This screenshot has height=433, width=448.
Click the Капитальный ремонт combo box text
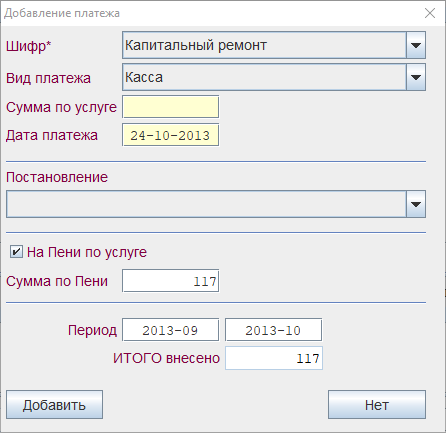264,45
